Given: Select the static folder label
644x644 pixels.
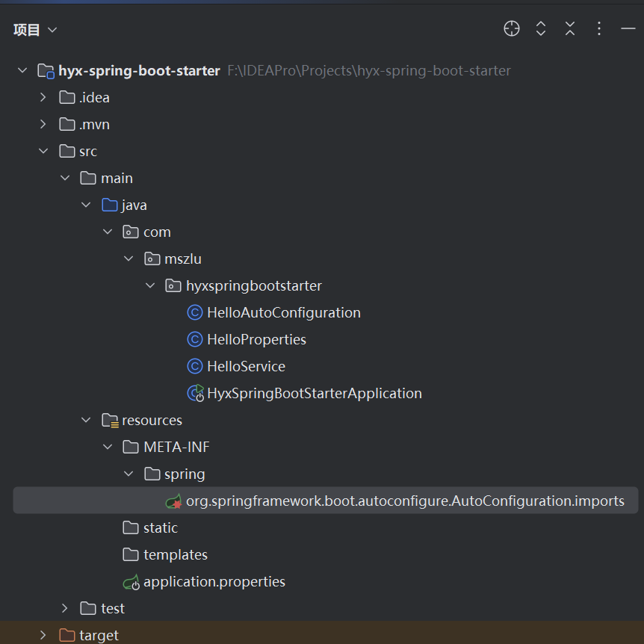Looking at the screenshot, I should point(160,527).
